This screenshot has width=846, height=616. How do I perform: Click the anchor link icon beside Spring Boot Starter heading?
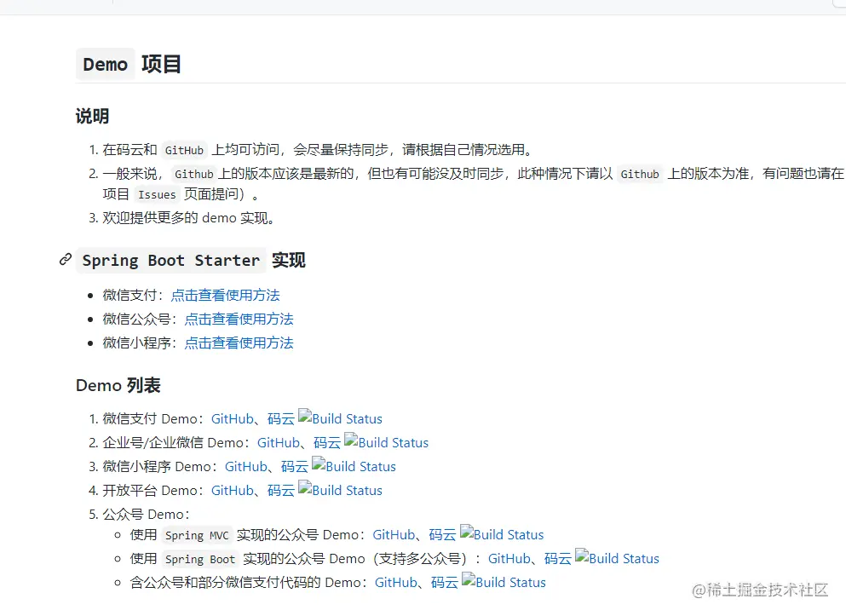pyautogui.click(x=66, y=260)
